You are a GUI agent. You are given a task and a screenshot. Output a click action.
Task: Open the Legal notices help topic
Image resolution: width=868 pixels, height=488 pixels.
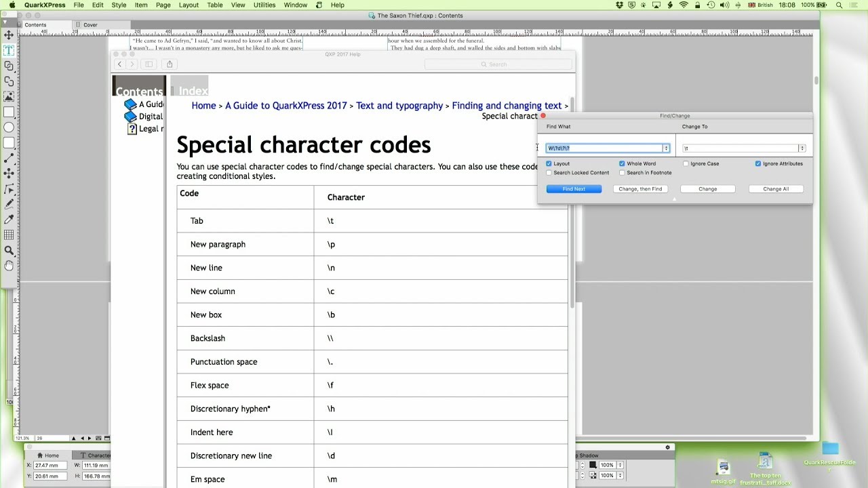(144, 129)
